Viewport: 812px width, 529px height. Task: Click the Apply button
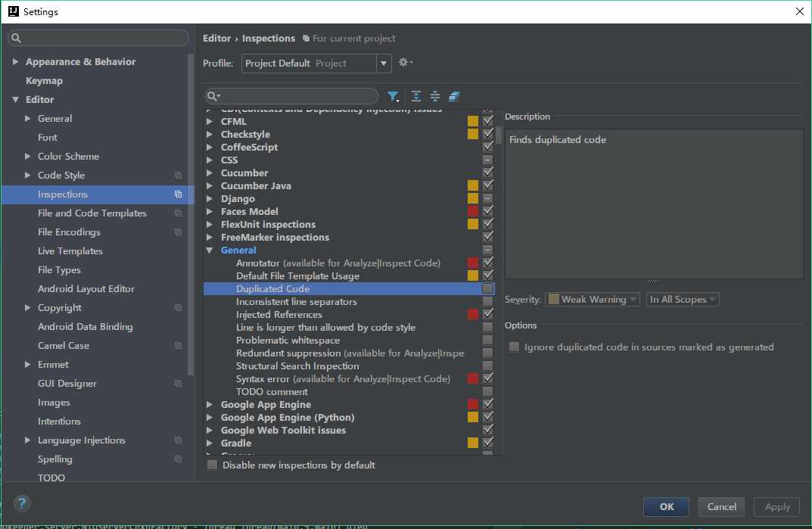tap(776, 507)
